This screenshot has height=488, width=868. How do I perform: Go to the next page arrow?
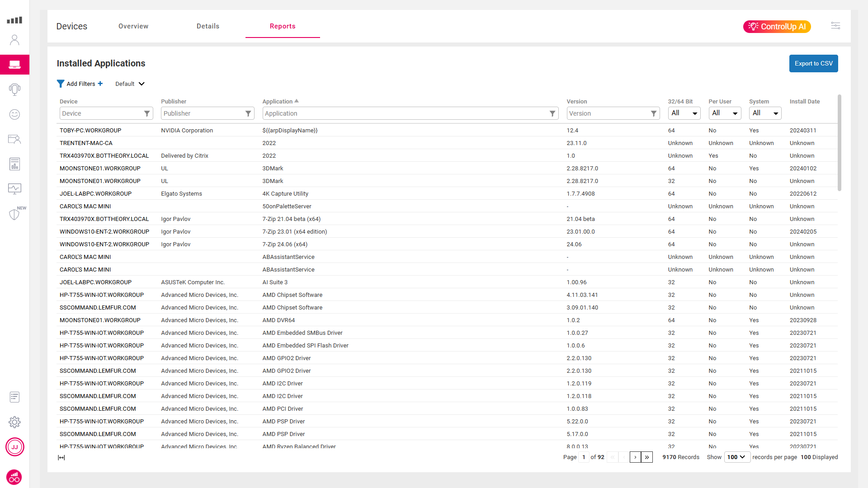(635, 457)
